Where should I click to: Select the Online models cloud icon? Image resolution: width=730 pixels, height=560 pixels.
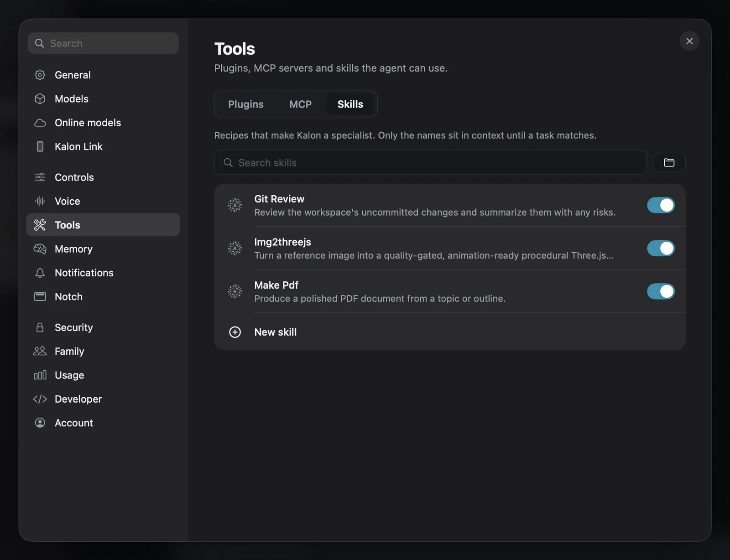pyautogui.click(x=40, y=123)
